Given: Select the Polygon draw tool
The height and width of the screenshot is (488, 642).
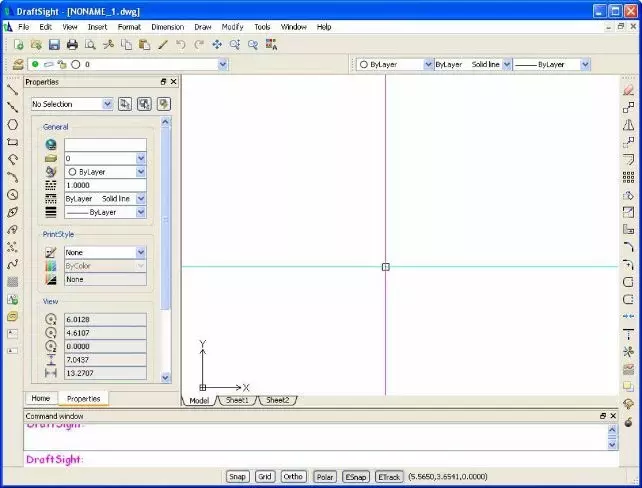Looking at the screenshot, I should coord(12,124).
